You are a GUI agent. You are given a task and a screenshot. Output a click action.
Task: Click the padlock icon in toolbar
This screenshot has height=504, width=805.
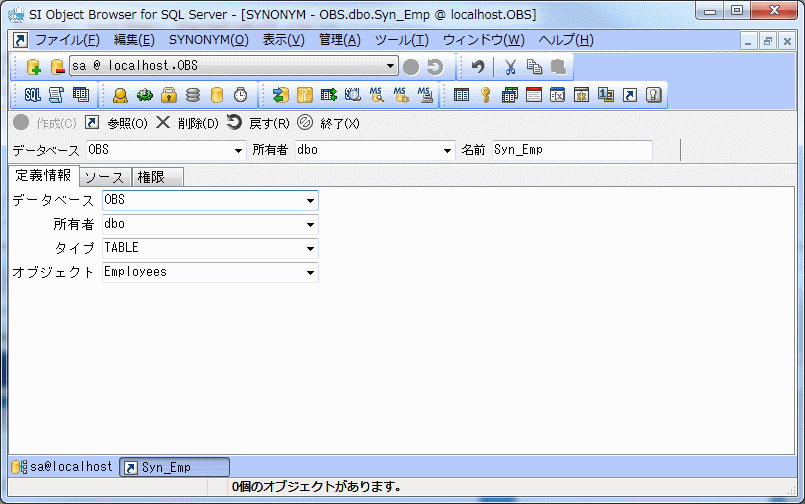point(169,95)
